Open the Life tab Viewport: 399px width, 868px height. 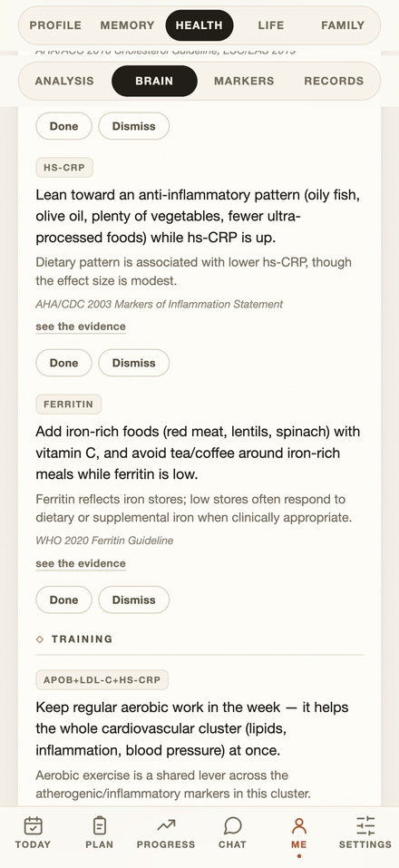(x=271, y=25)
